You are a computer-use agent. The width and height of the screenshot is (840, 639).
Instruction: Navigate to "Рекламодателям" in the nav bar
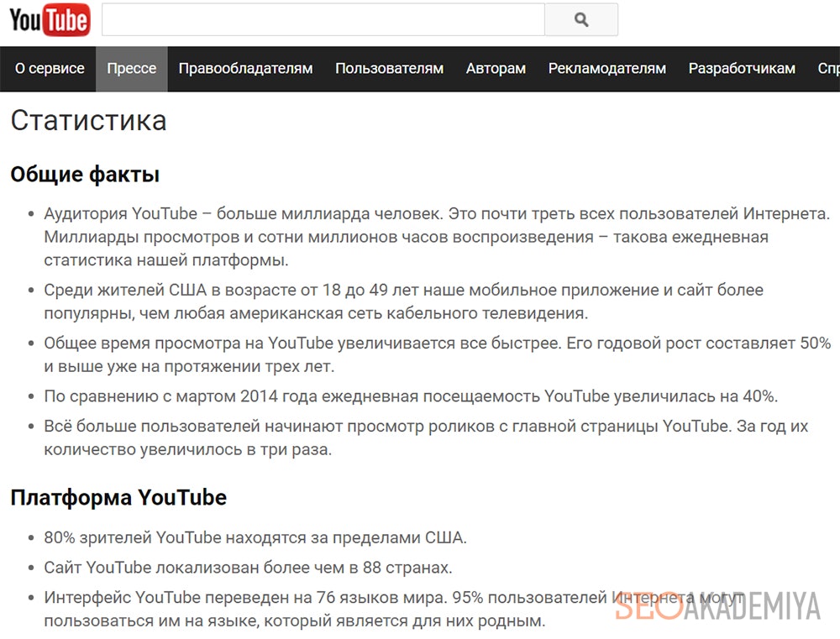[x=606, y=69]
